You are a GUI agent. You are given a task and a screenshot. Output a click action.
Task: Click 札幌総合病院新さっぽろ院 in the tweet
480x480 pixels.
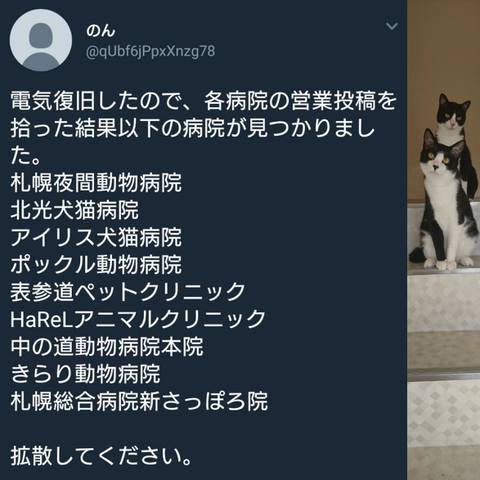tap(139, 401)
